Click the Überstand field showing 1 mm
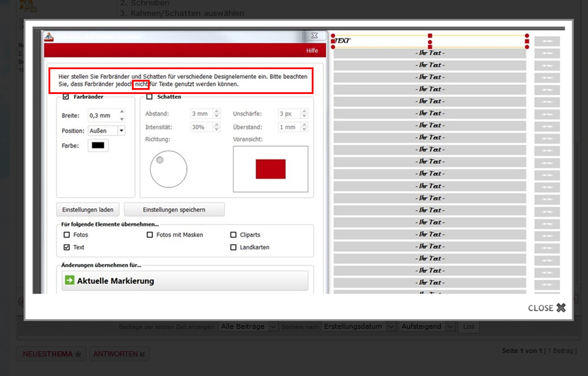588x376 pixels. pyautogui.click(x=289, y=127)
